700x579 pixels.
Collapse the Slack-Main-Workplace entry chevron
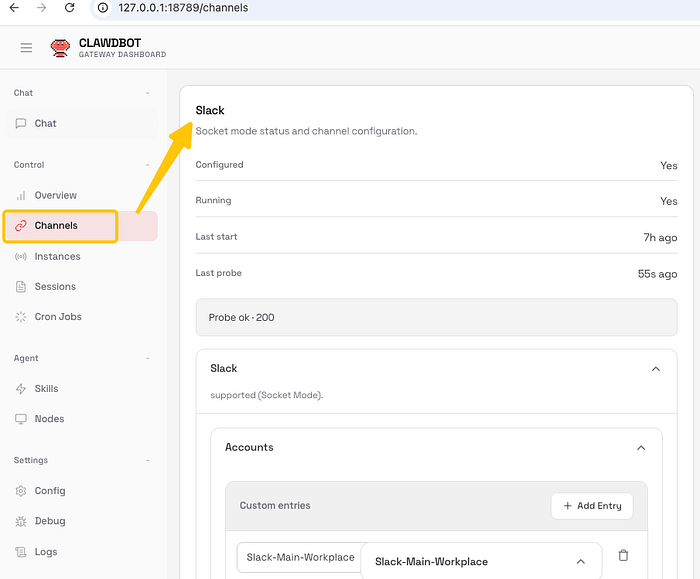(x=580, y=562)
